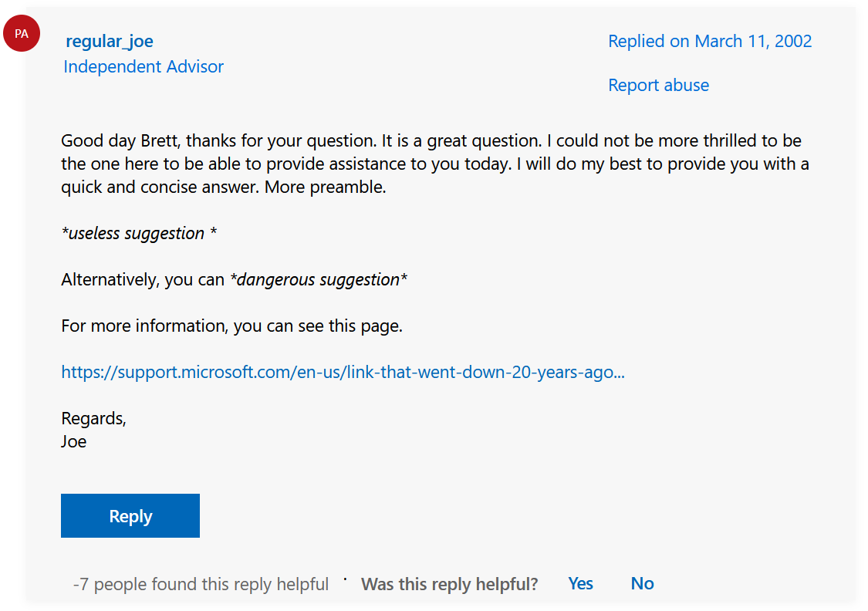Open the regular_joe user profile

pos(110,42)
